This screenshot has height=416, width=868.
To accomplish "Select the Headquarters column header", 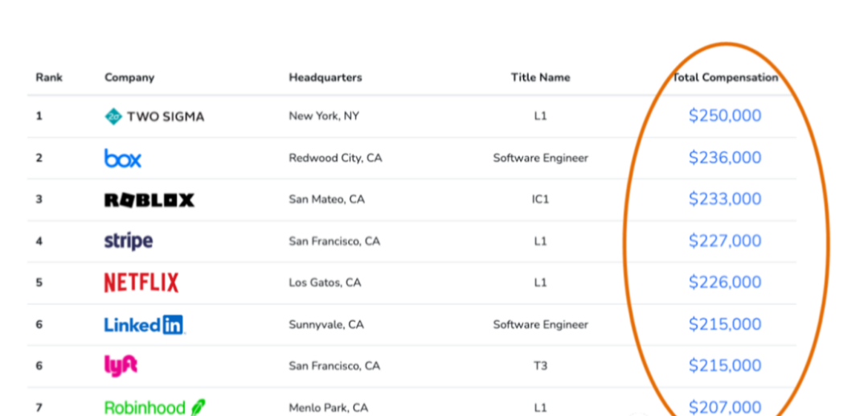I will coord(325,77).
